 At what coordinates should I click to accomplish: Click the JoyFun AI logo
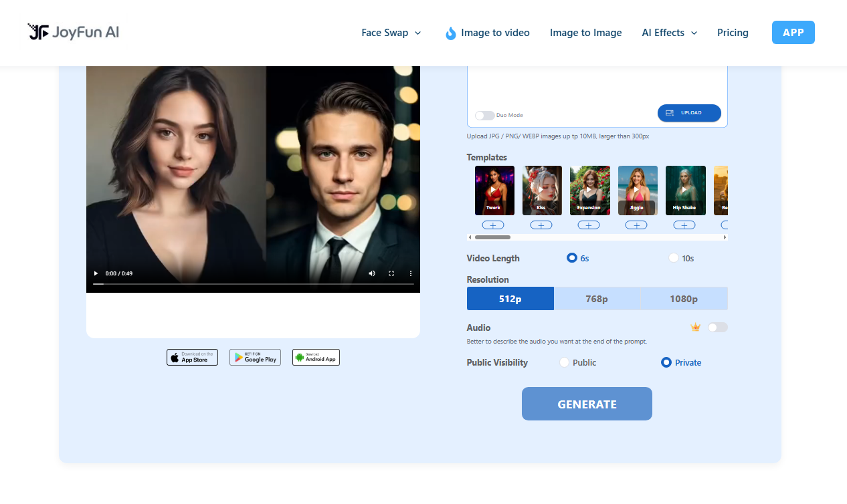(72, 32)
